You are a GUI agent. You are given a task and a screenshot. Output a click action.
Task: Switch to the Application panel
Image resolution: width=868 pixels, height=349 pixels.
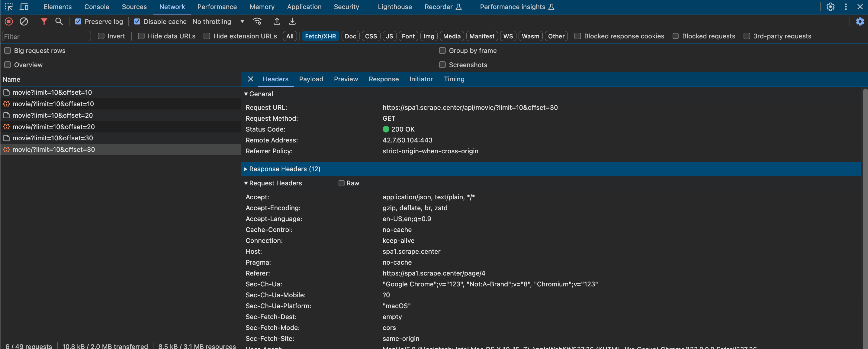304,7
